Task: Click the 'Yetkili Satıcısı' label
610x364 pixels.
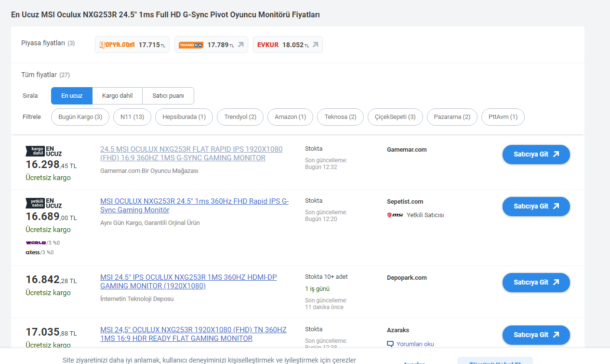Action: coord(425,215)
